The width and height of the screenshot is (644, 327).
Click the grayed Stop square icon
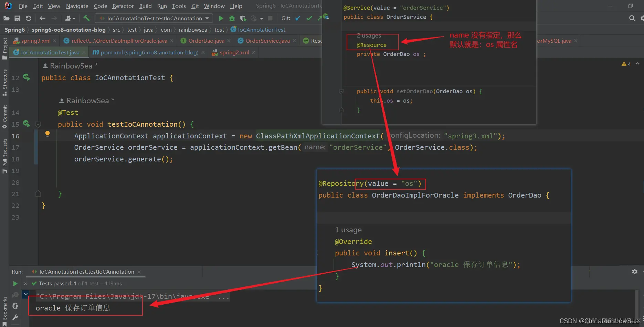(270, 18)
